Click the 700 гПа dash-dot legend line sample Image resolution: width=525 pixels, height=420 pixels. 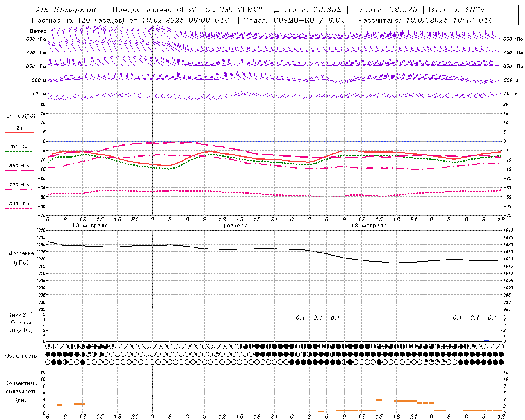pos(19,189)
